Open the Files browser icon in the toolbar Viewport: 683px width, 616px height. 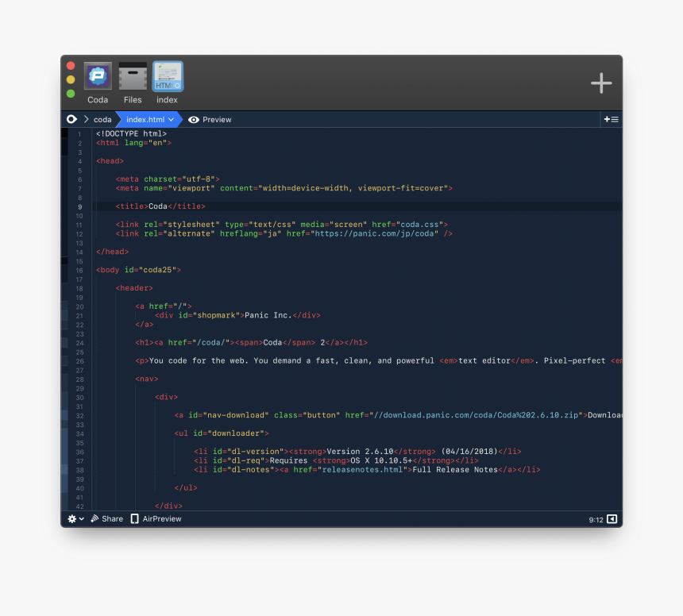[x=132, y=76]
